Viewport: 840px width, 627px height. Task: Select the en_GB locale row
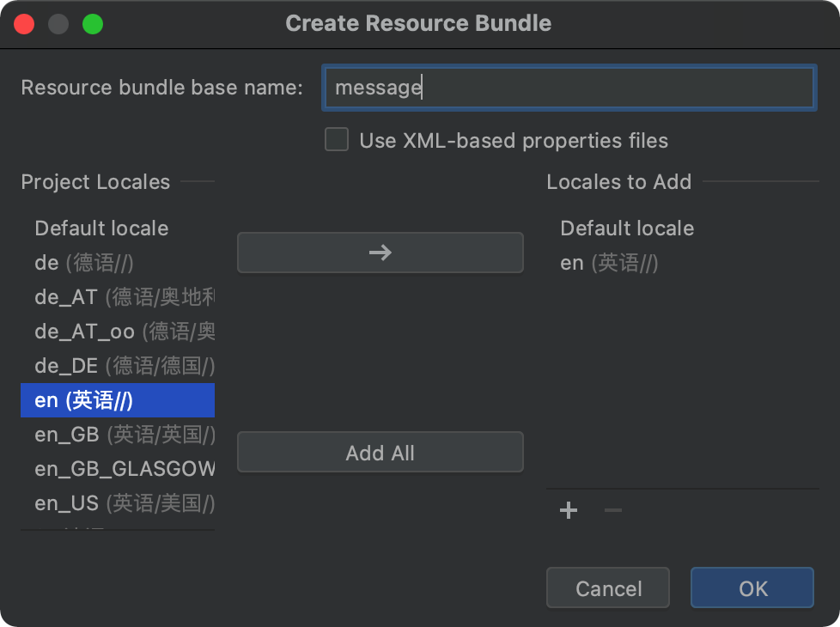pos(118,434)
